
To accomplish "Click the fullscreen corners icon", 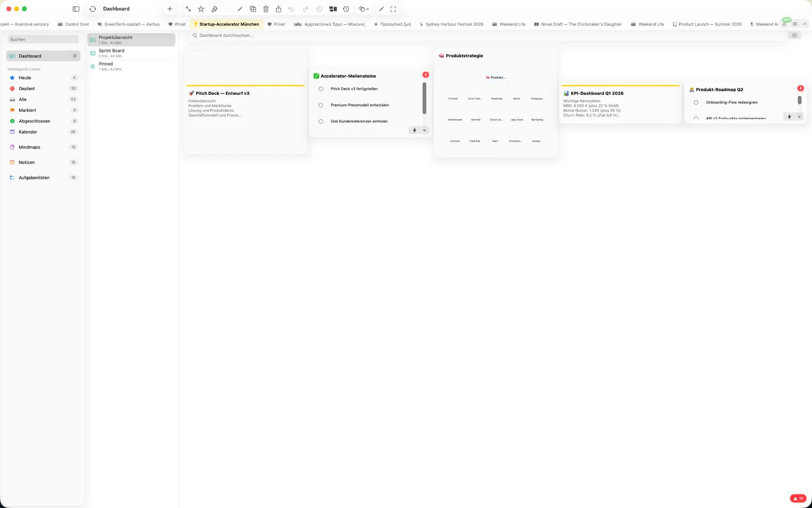I will pos(393,9).
